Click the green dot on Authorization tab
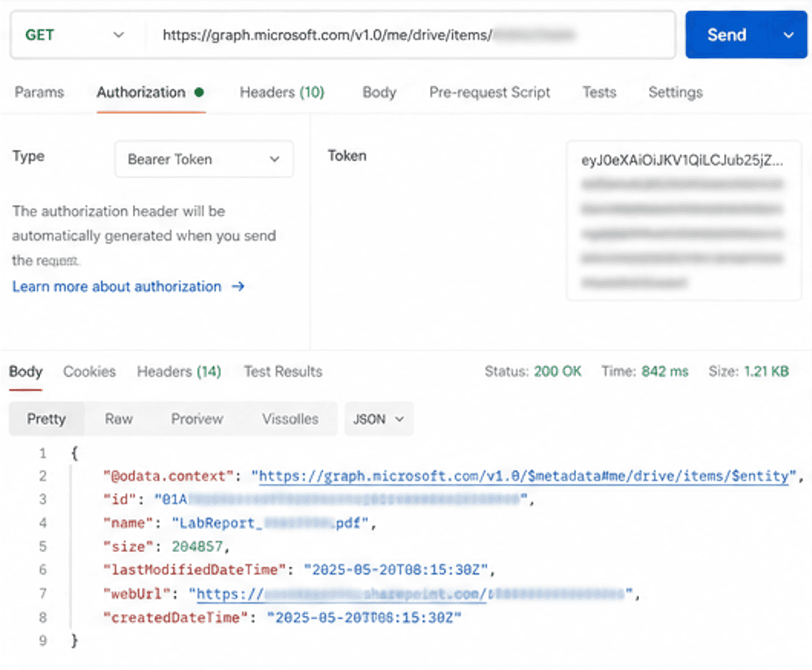Screen dimensions: 812x670 click(x=199, y=92)
